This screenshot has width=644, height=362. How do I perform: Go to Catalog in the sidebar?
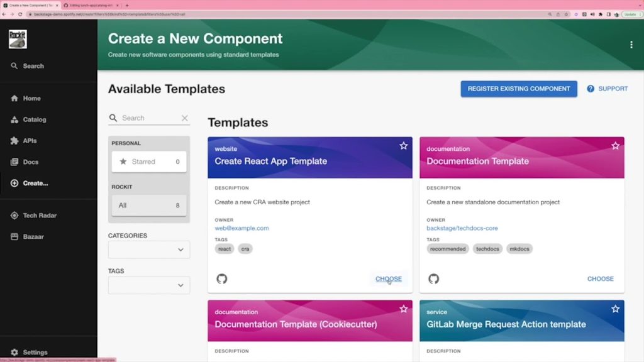pos(34,119)
